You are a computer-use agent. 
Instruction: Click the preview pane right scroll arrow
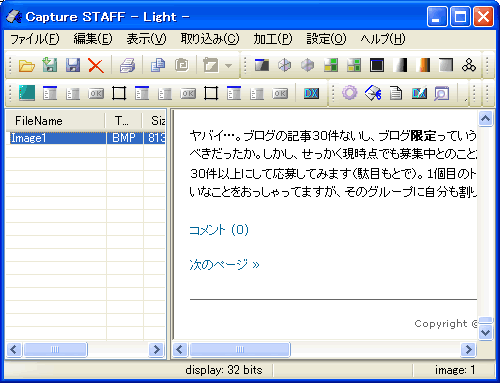(468, 350)
